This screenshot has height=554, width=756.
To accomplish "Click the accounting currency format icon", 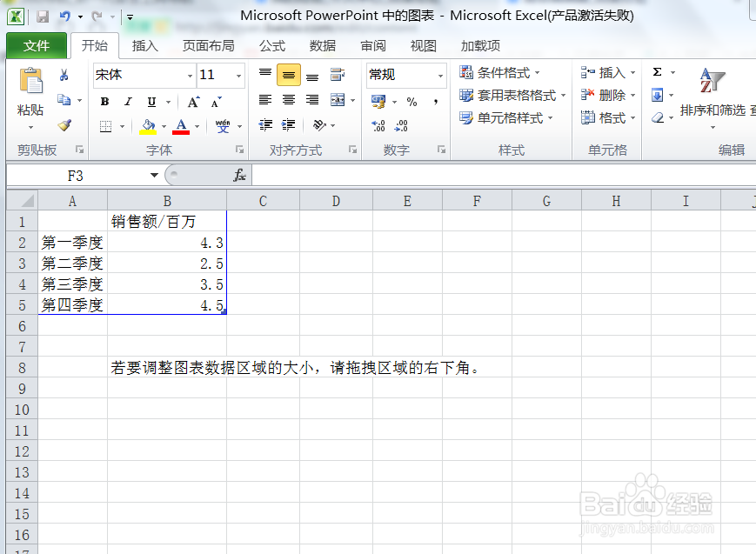I will pos(378,101).
